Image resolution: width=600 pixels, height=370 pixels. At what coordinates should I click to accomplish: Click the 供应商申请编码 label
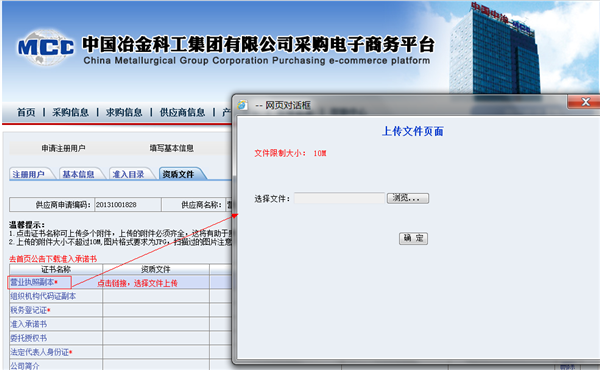click(x=64, y=205)
